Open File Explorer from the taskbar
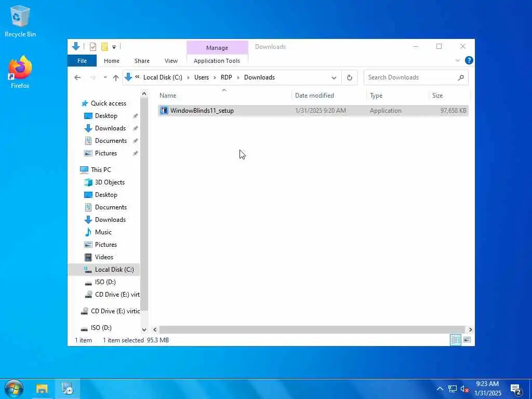This screenshot has width=532, height=399. 42,389
